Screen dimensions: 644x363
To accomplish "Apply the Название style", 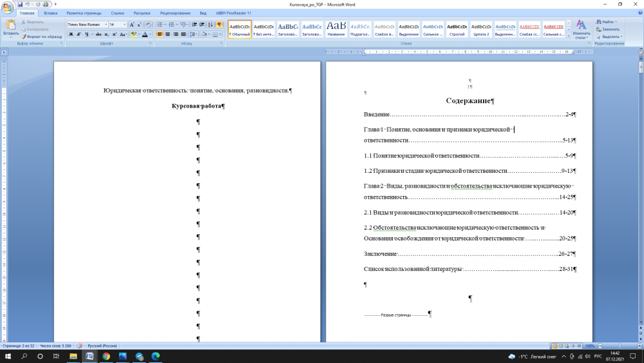I will click(336, 28).
